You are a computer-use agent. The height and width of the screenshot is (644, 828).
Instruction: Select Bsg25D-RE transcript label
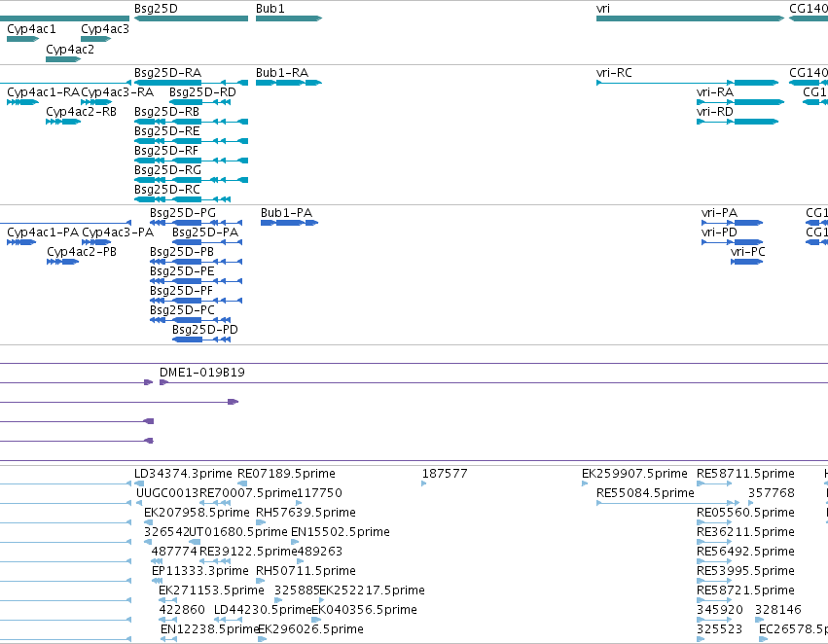point(167,131)
